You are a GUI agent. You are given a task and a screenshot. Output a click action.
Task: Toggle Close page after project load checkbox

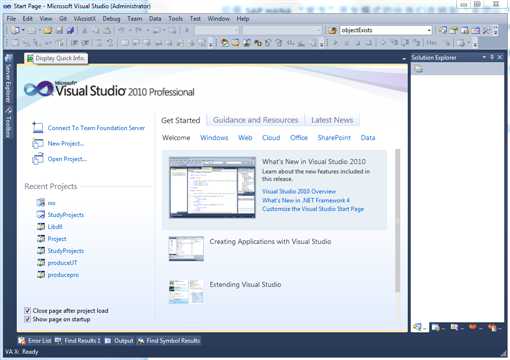(28, 311)
